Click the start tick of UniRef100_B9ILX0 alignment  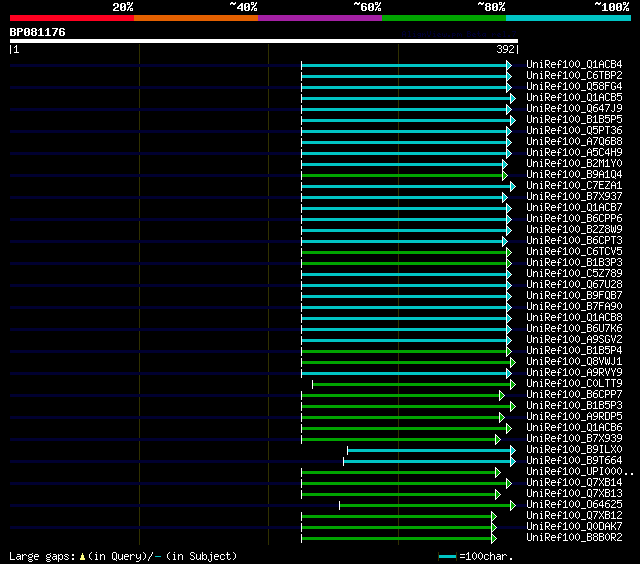tap(347, 450)
